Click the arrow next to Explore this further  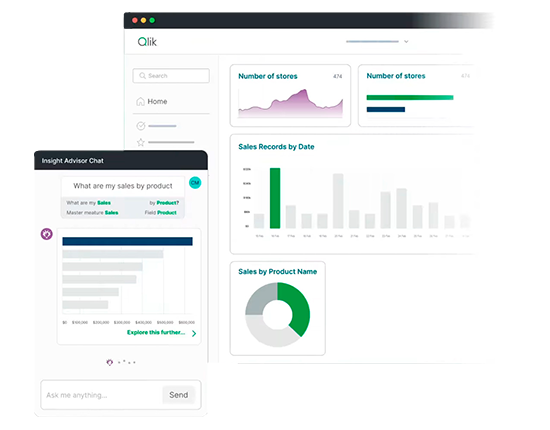point(194,333)
